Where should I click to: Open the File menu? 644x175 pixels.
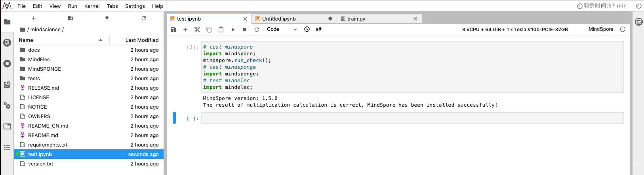click(x=22, y=6)
